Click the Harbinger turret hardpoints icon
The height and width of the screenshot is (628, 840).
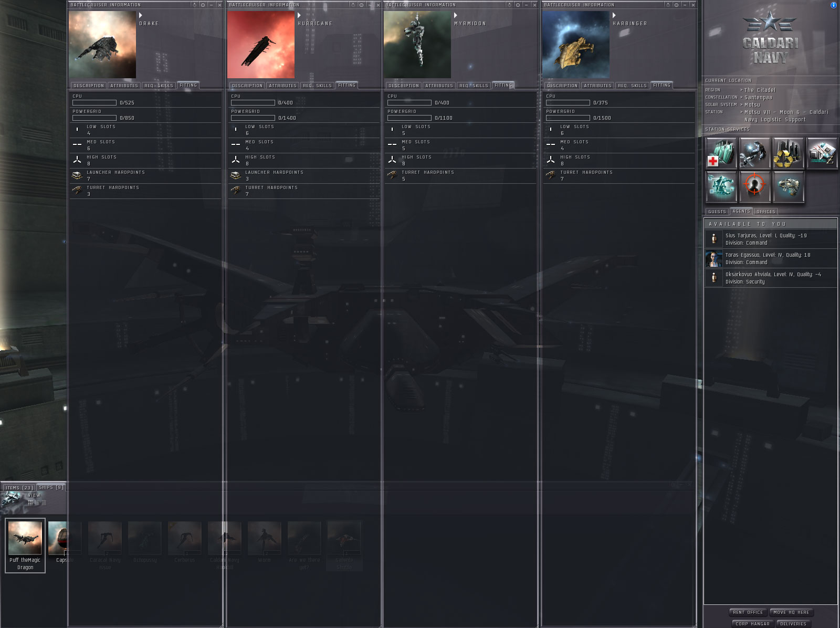pos(551,175)
